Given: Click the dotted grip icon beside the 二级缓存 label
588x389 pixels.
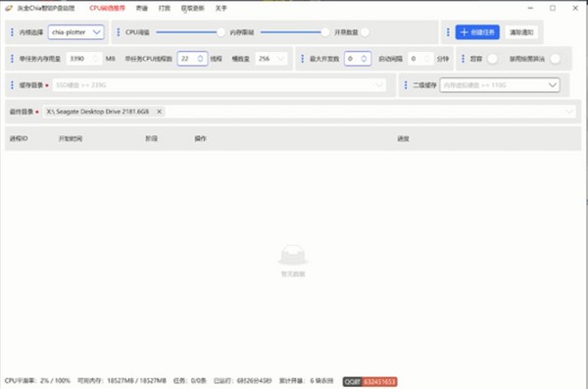Looking at the screenshot, I should pyautogui.click(x=406, y=85).
